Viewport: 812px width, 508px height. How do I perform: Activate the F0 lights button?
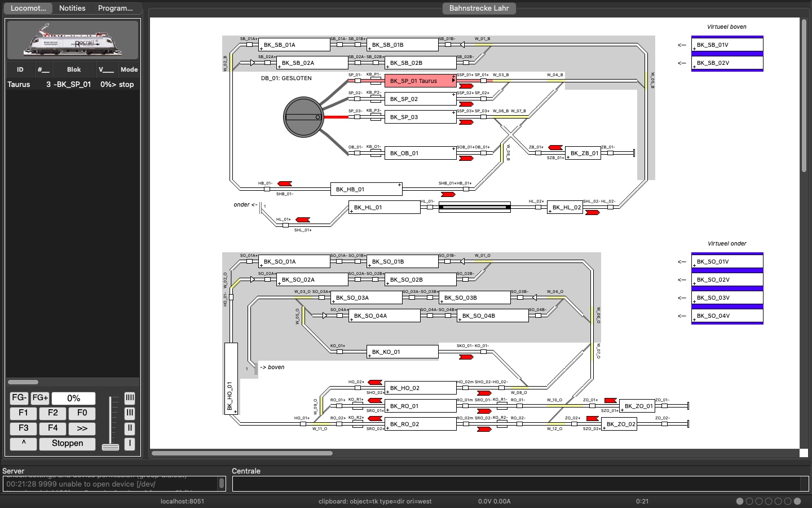(x=82, y=413)
